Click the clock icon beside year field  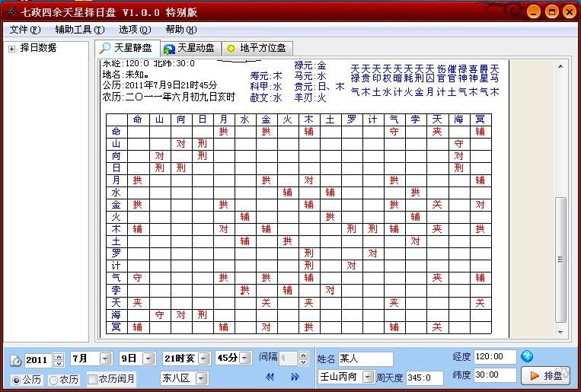coord(15,360)
